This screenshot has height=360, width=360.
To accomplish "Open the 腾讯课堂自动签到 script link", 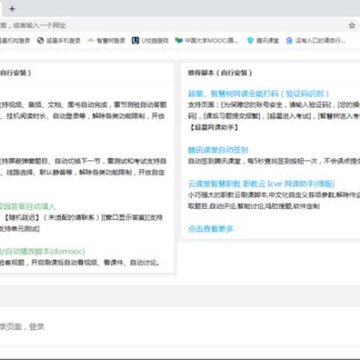I will coord(218,150).
